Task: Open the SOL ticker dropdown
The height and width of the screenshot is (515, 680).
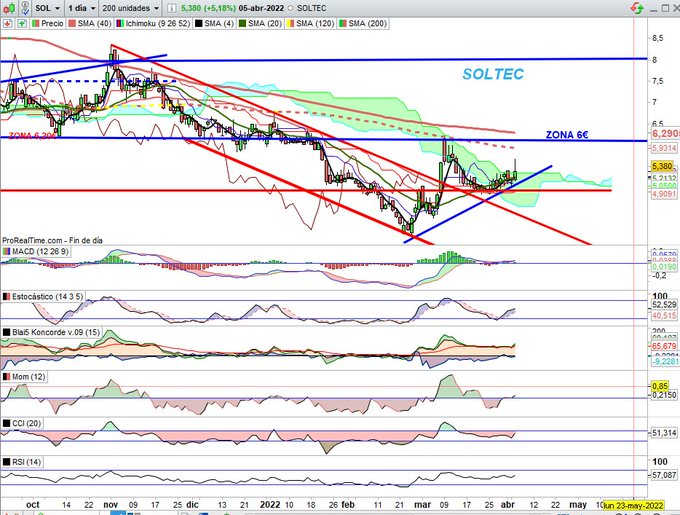Action: point(48,8)
